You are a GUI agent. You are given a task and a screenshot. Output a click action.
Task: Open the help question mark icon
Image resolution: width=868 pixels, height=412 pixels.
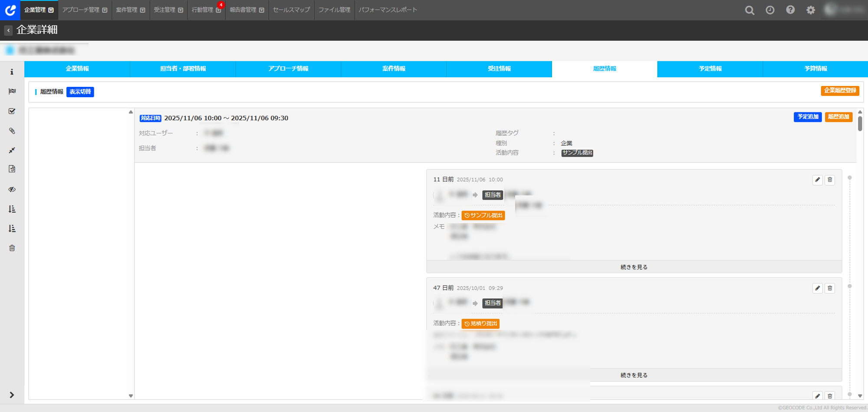click(x=790, y=10)
